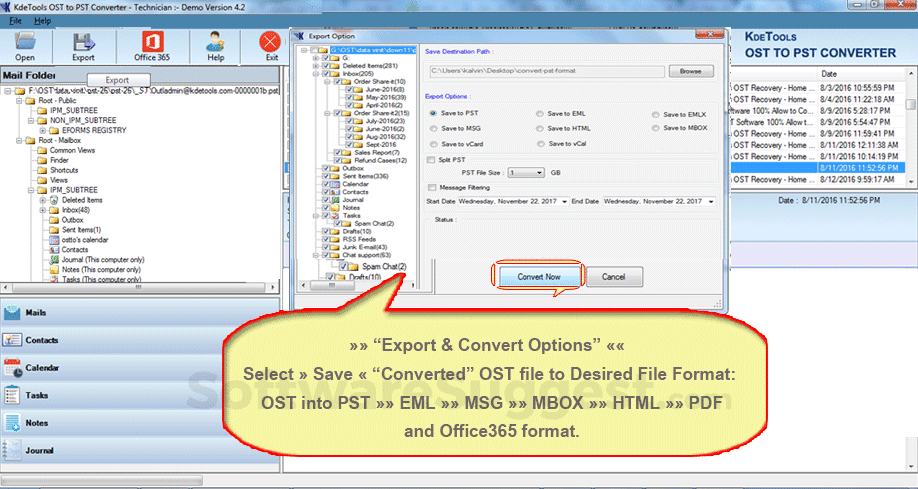Collapse Order Share-it2(15) in export tree
Viewport: 918px width, 489px height.
pyautogui.click(x=326, y=113)
